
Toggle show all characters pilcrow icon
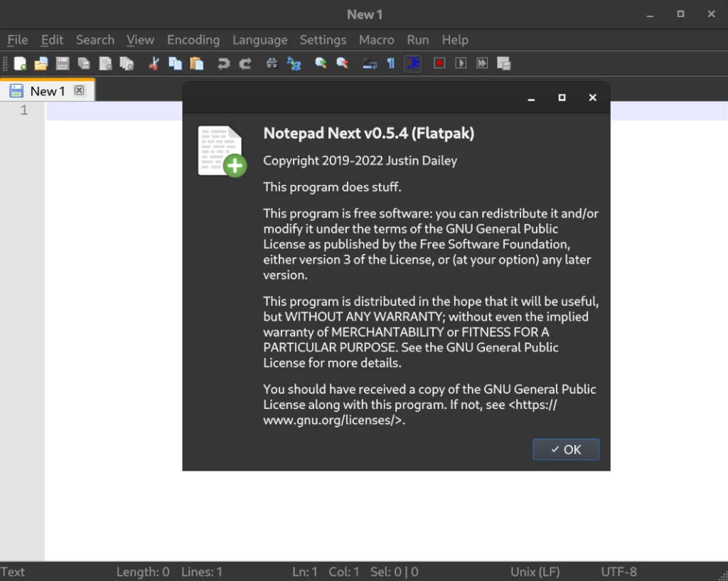point(392,63)
